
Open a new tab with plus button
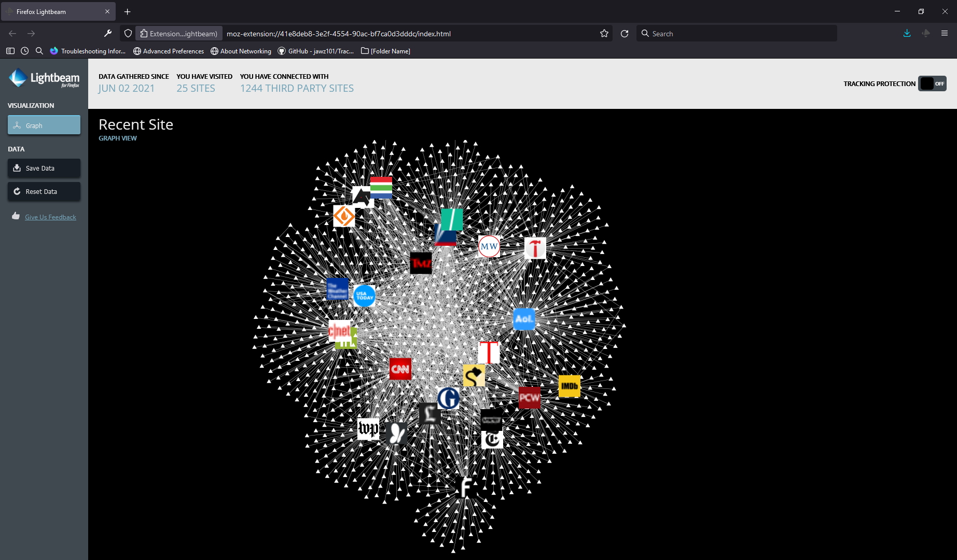128,11
